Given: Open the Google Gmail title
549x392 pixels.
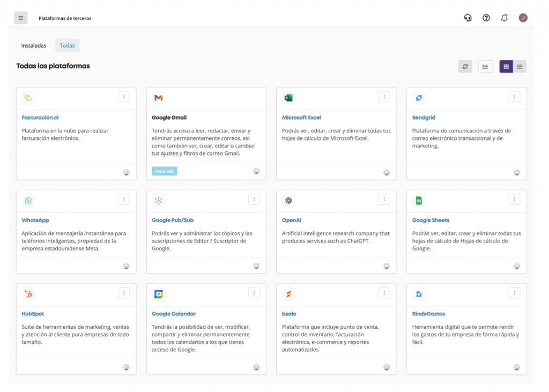Looking at the screenshot, I should coord(169,117).
